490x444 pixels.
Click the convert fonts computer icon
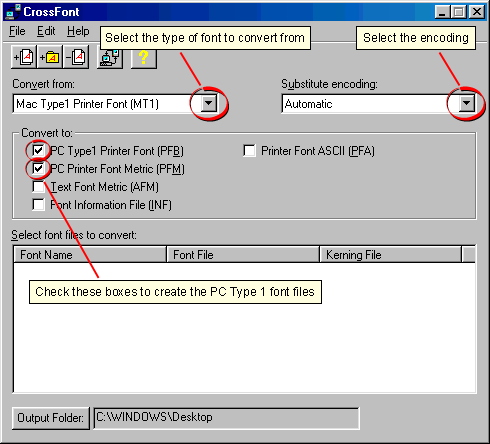coord(110,57)
